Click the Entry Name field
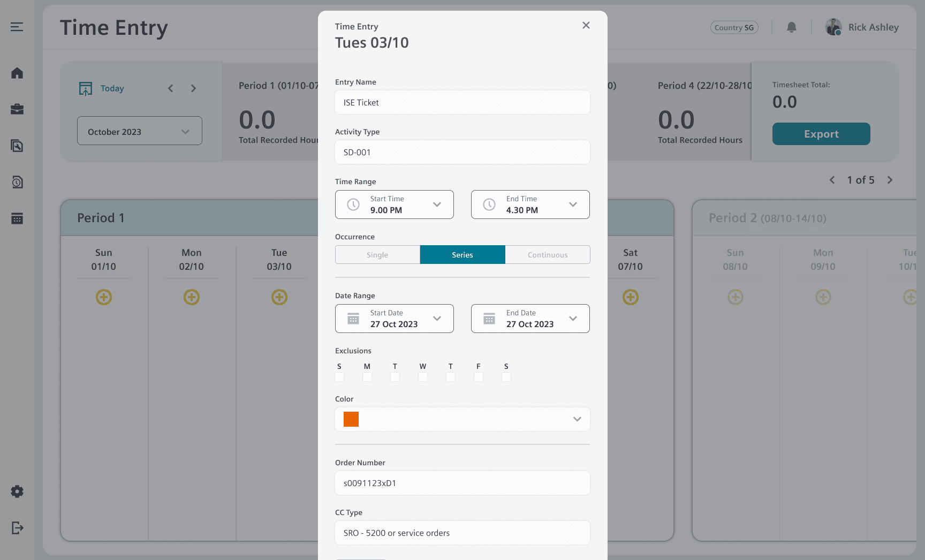Screen dimensions: 925x560 tap(462, 102)
